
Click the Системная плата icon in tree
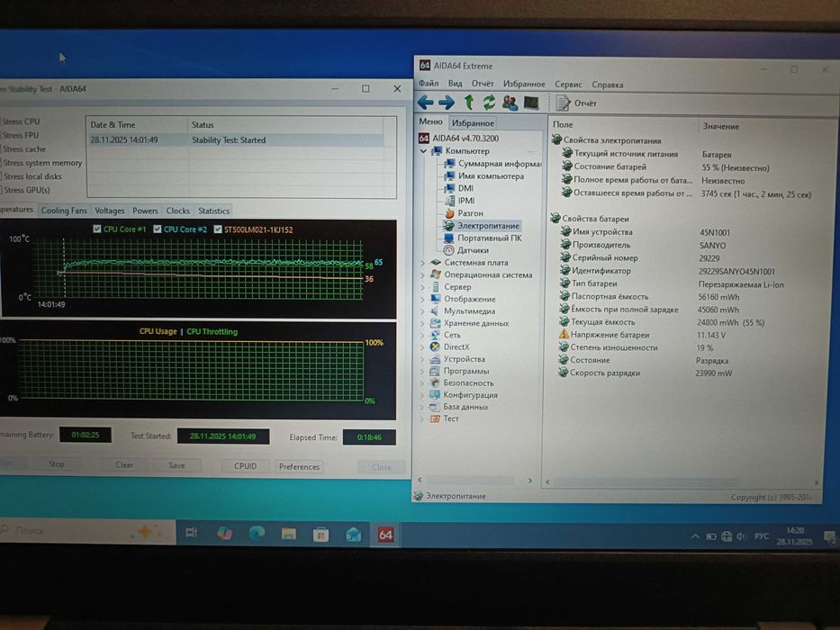click(436, 263)
